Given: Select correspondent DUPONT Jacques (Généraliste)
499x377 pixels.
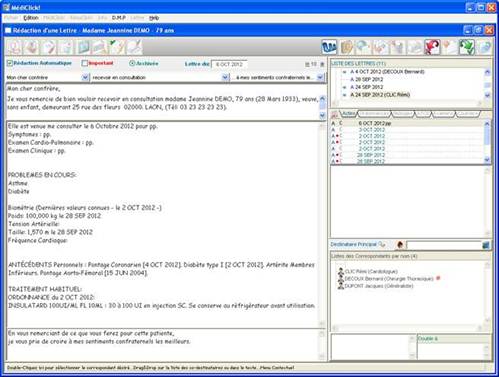Looking at the screenshot, I should pos(379,286).
